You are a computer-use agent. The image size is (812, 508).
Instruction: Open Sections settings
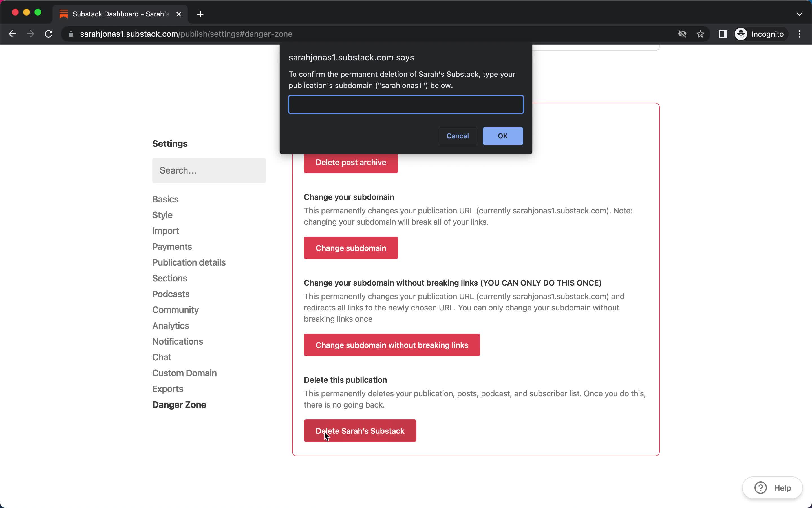(169, 278)
